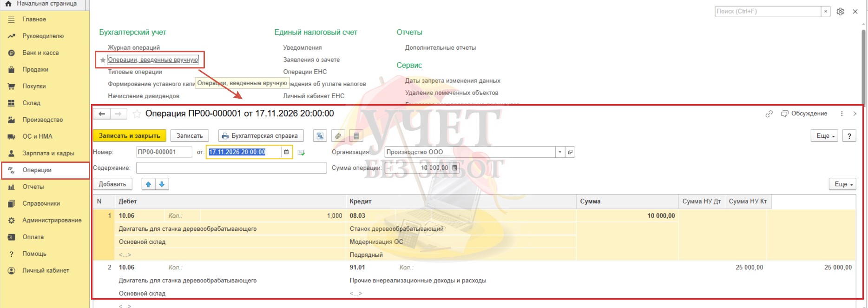Click the Содержание text field
This screenshot has height=308, width=868.
[x=231, y=168]
